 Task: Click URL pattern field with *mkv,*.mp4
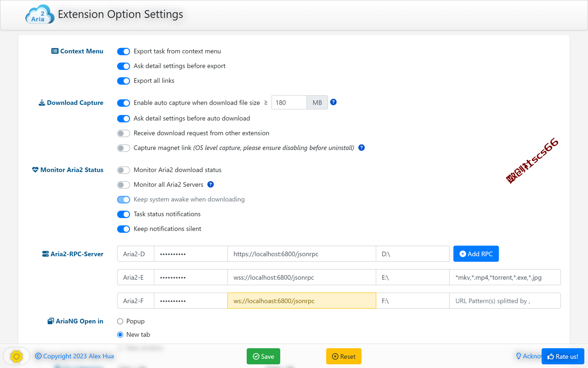tap(505, 277)
